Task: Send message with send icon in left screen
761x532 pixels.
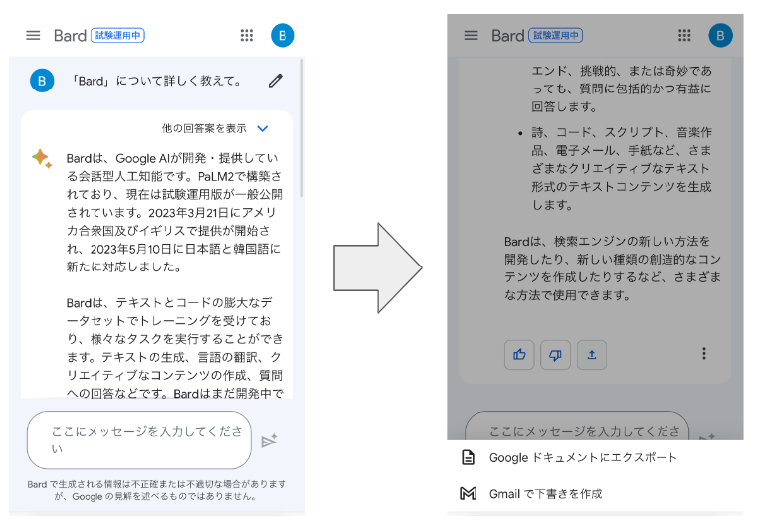Action: pos(269,441)
